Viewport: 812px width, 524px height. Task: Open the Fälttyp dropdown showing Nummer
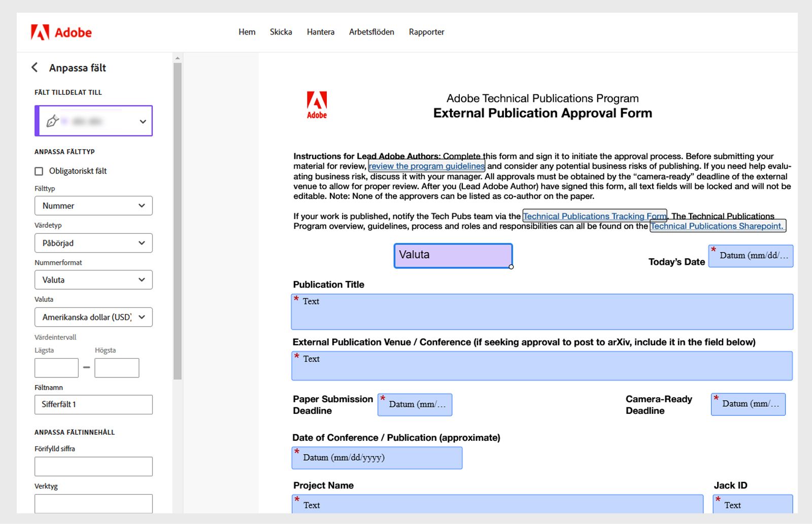(x=93, y=206)
